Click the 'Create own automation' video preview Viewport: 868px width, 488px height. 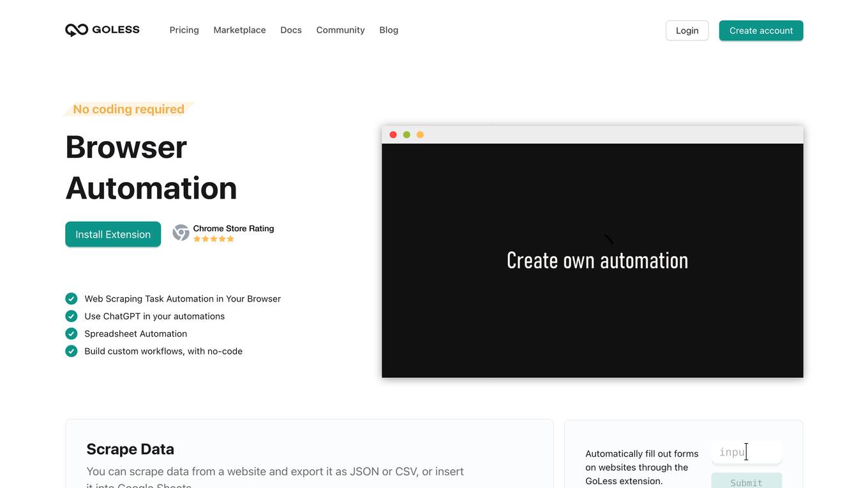[592, 261]
